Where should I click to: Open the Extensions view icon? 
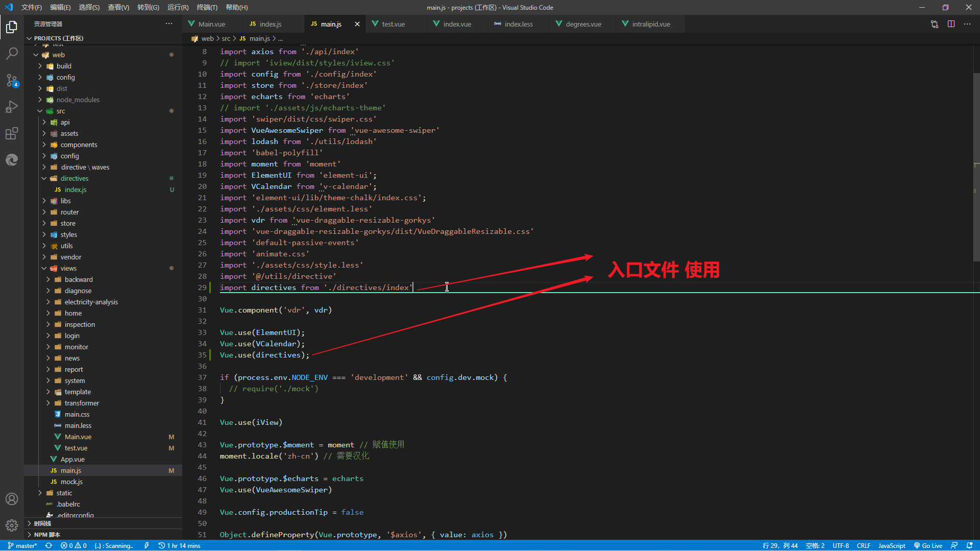click(x=12, y=133)
